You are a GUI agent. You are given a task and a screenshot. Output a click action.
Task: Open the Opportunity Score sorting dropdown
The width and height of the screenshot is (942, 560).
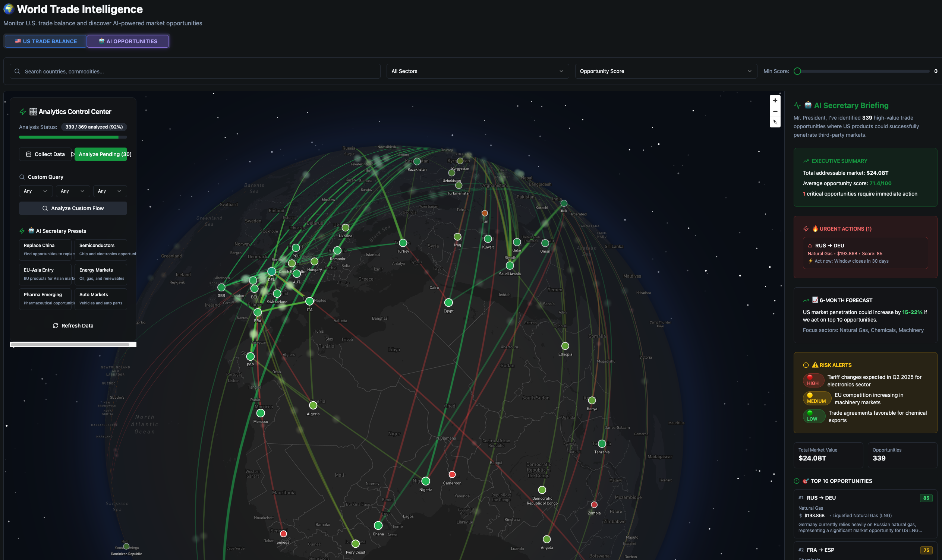665,71
